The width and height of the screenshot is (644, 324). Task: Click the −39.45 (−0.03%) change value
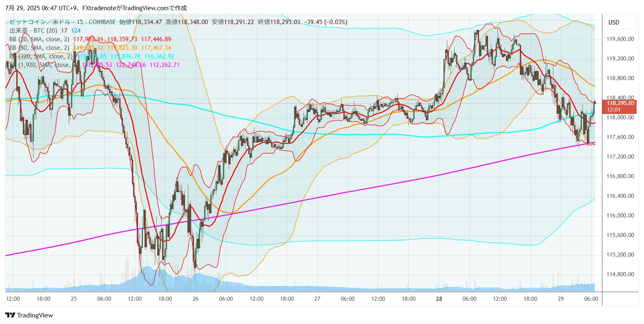coord(325,22)
